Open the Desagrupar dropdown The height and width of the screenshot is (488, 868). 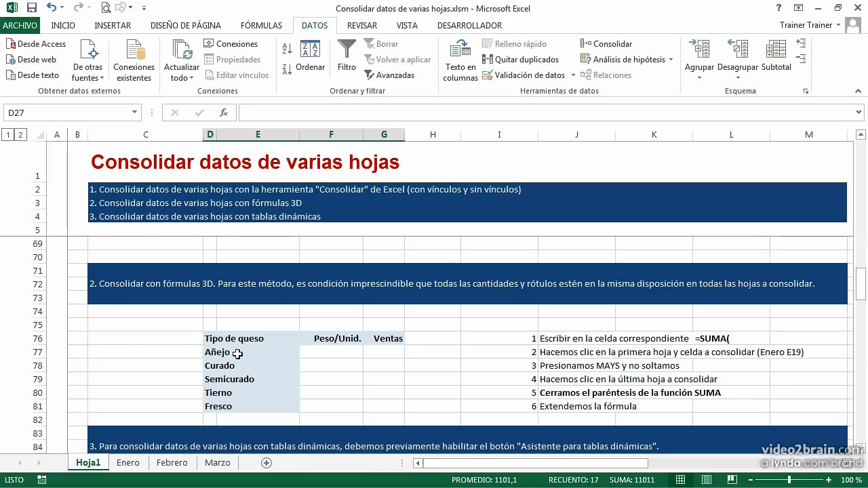(737, 78)
